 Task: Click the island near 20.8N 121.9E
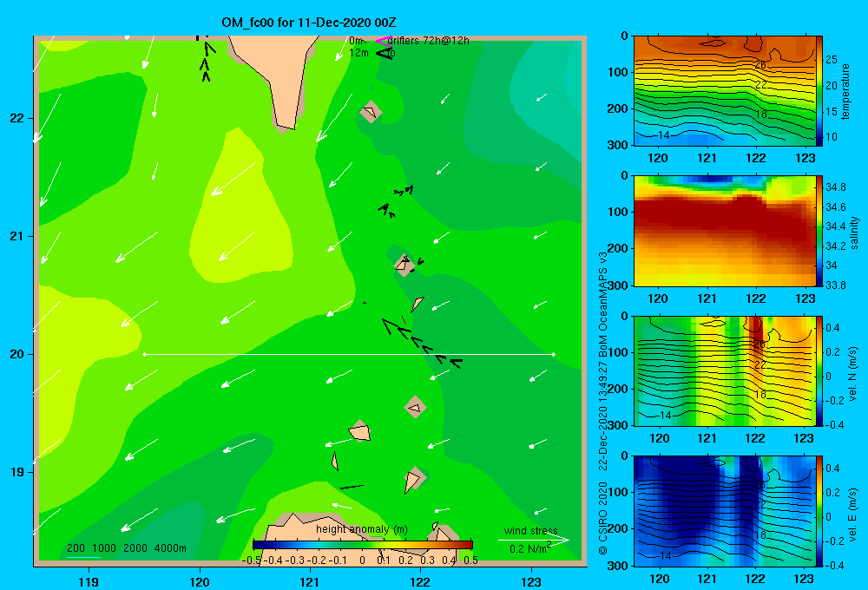[x=404, y=265]
